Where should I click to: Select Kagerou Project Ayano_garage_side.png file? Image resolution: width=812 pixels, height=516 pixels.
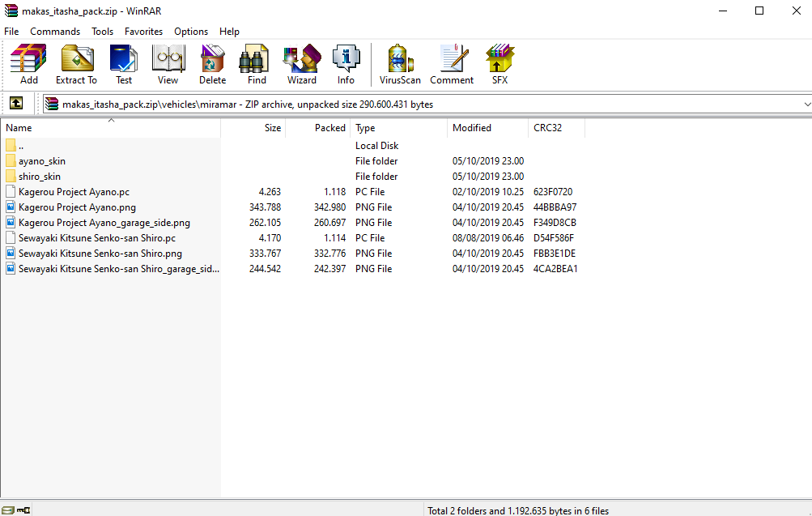click(x=104, y=223)
